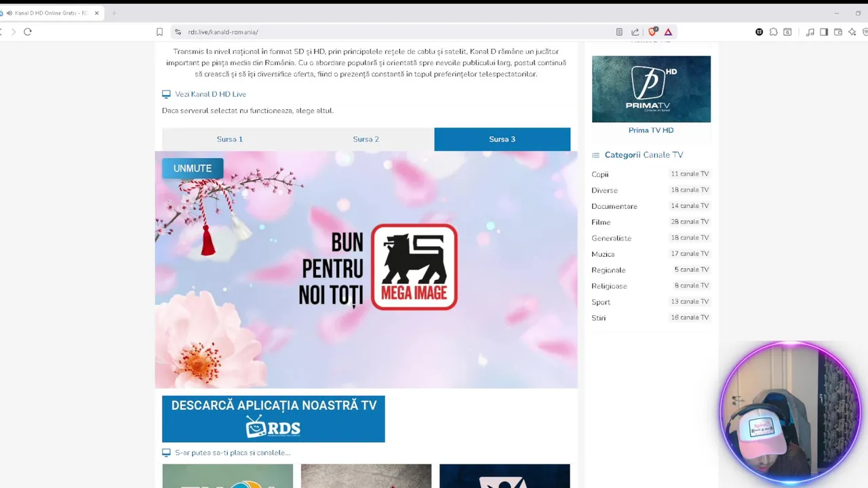Open the Filme channel category
The height and width of the screenshot is (488, 868).
click(601, 222)
